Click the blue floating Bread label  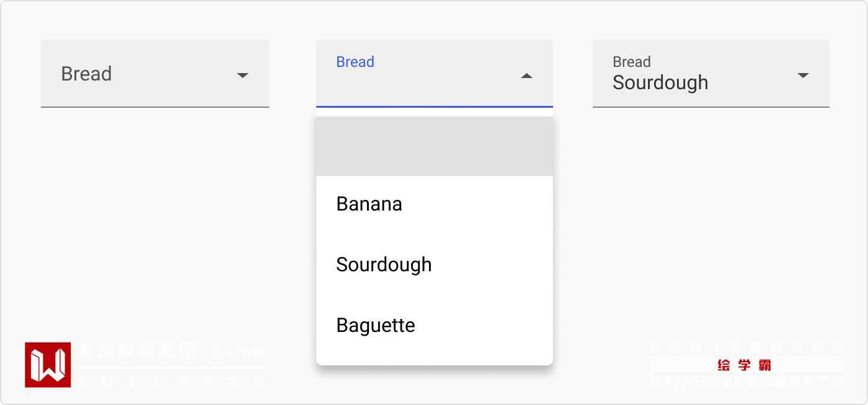coord(355,62)
